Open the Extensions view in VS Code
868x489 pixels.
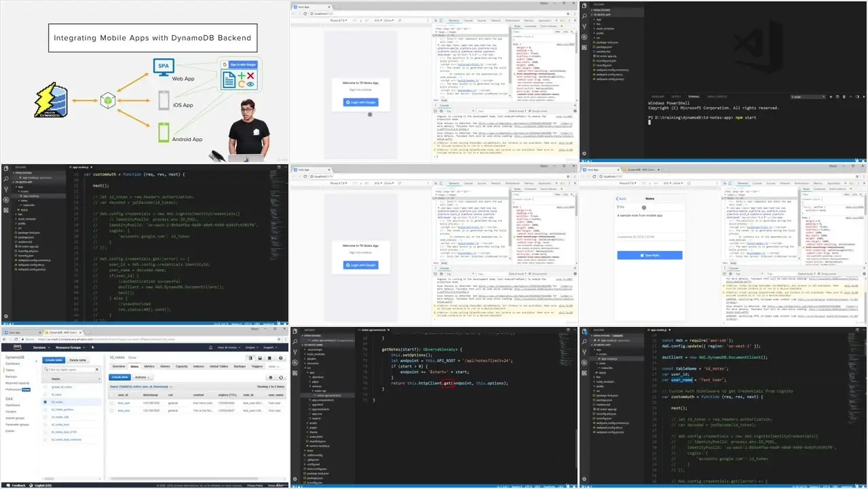6,211
